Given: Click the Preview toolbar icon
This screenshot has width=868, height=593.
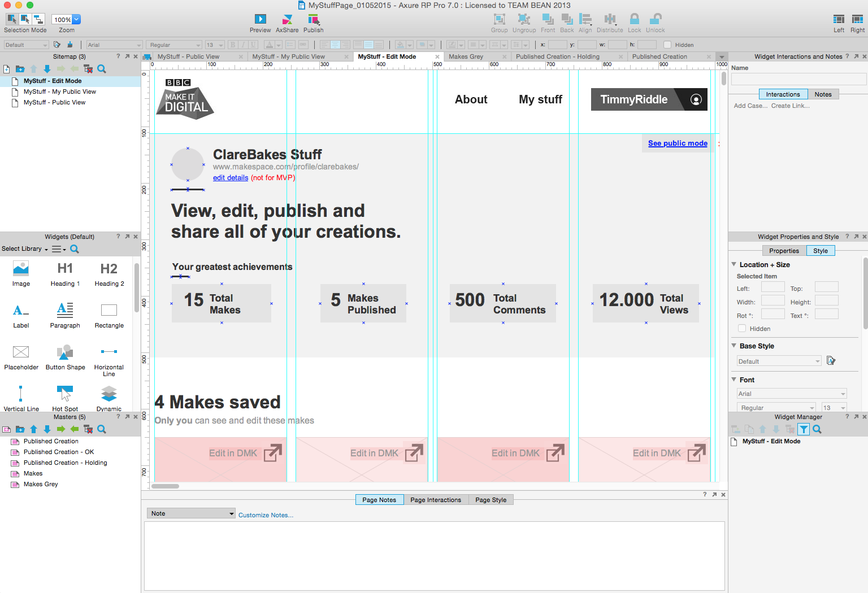Looking at the screenshot, I should (260, 20).
